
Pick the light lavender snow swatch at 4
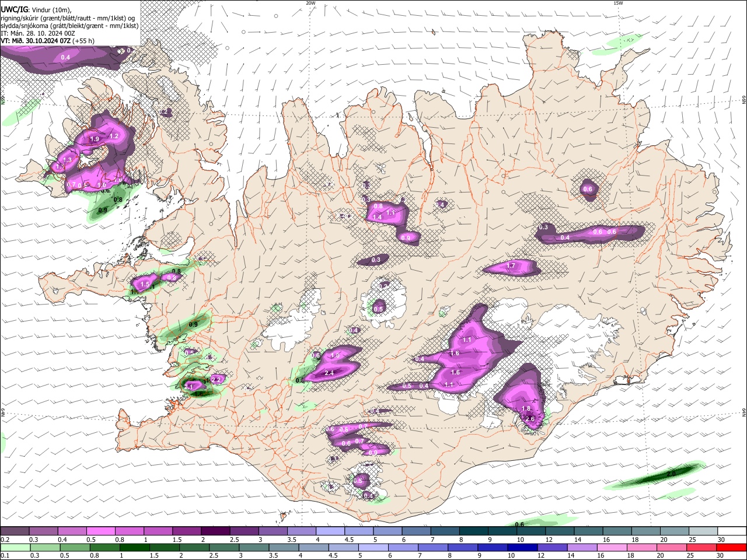click(329, 531)
